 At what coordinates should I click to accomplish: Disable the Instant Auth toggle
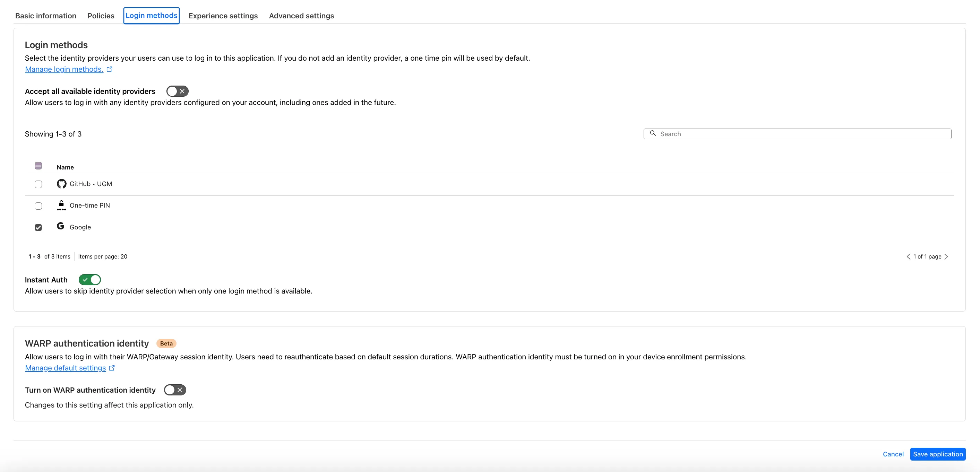pos(90,280)
